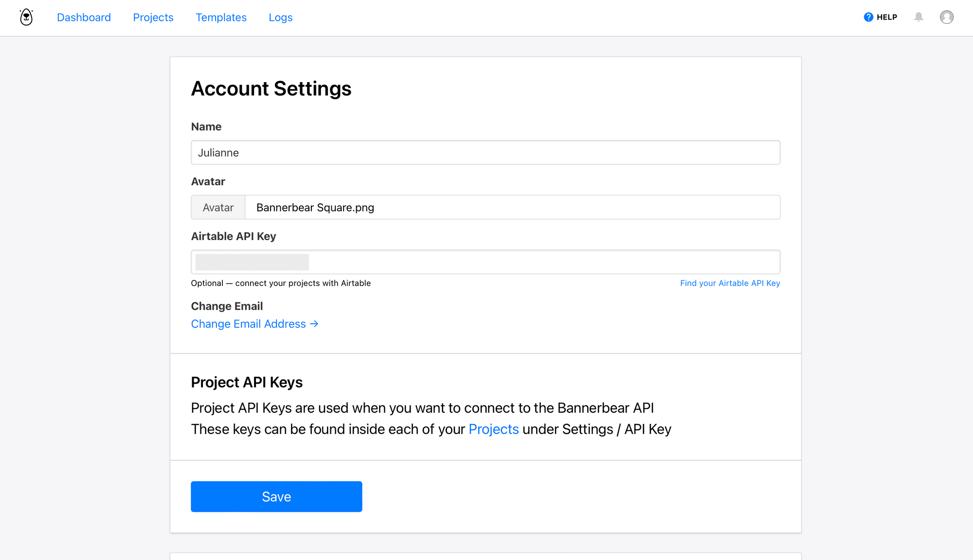Screen dimensions: 973x560
Task: Follow the Projects link in API Keys text
Action: (x=493, y=429)
